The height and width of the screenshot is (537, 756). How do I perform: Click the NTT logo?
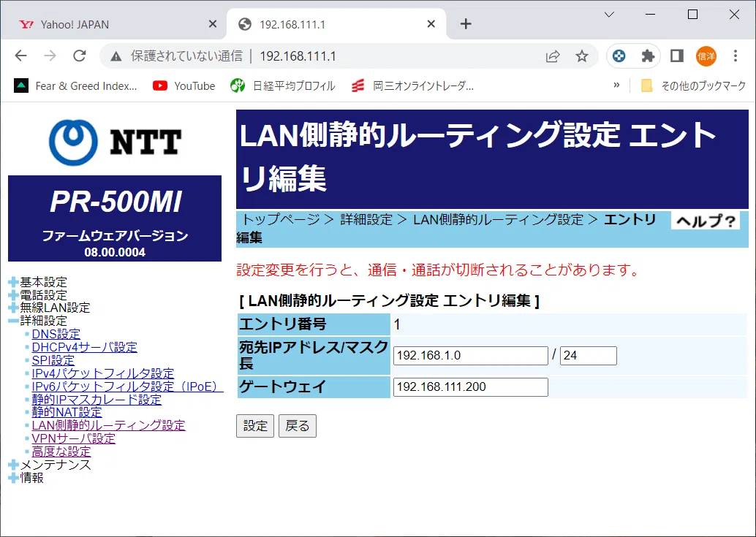(115, 142)
